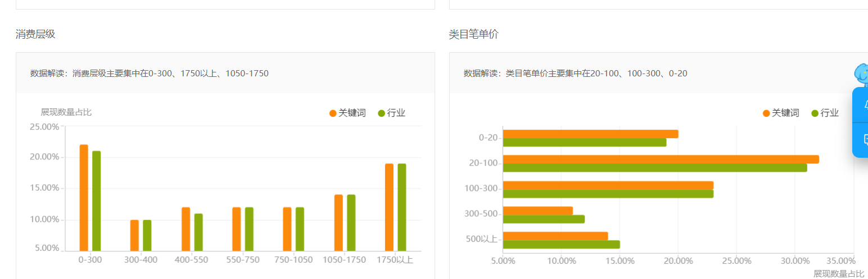Screen dimensions: 868x279
Task: Select green 行业 bar for 1050-1750
Action: 351,223
